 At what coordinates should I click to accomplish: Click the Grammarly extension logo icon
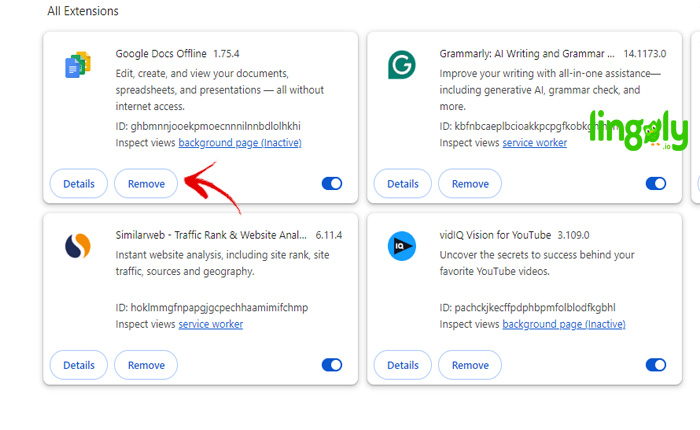402,65
